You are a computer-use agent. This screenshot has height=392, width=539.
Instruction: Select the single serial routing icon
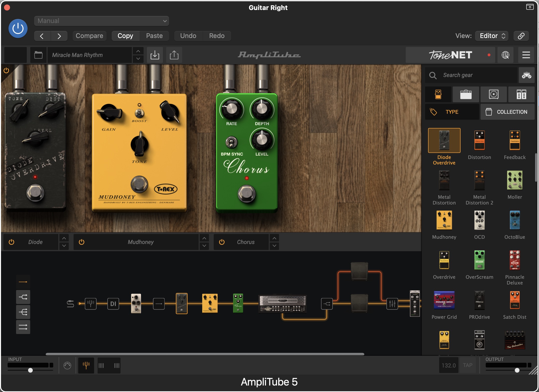(x=23, y=282)
